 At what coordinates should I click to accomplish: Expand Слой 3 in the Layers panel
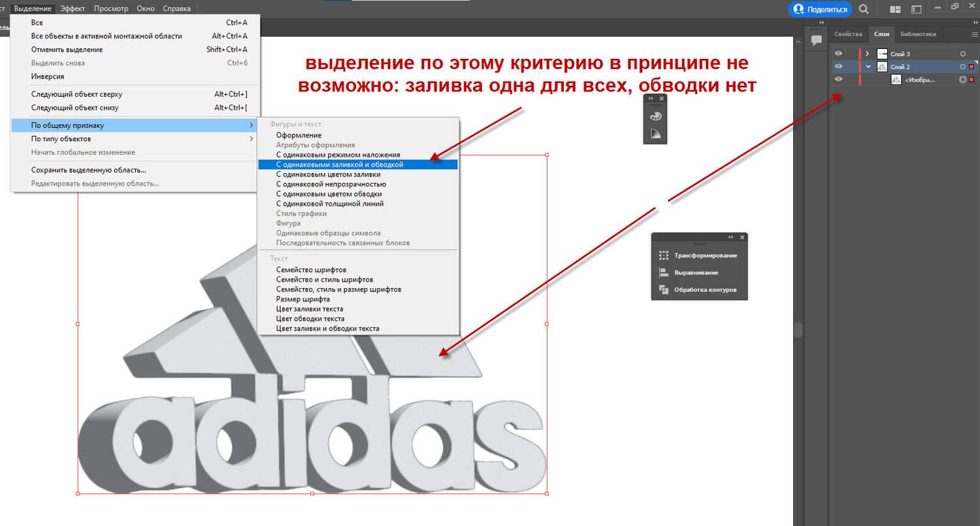(x=868, y=54)
